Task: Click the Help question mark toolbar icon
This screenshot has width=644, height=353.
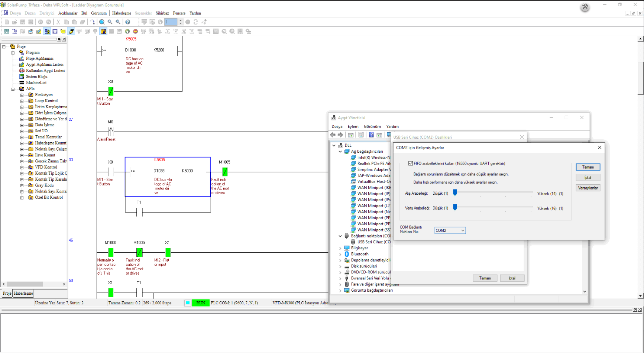Action: pos(127,22)
